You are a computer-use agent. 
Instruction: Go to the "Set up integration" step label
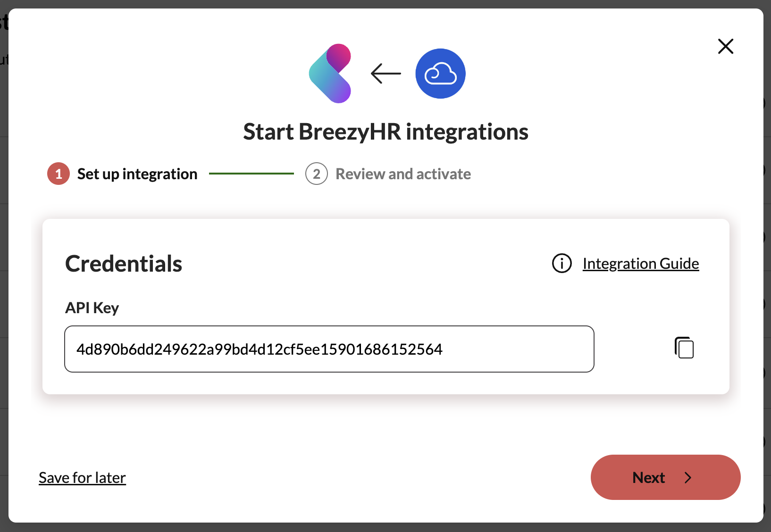tap(137, 174)
